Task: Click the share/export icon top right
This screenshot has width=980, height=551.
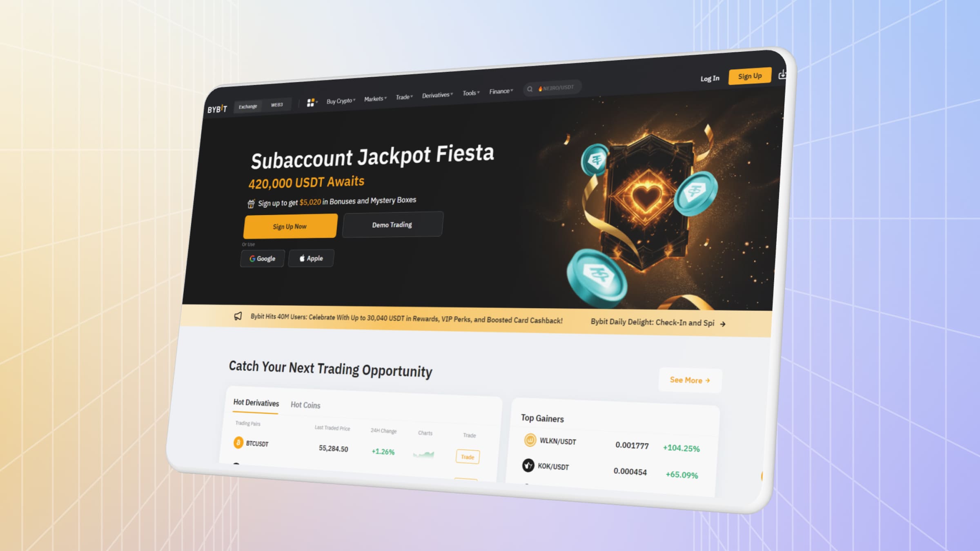Action: [x=783, y=75]
